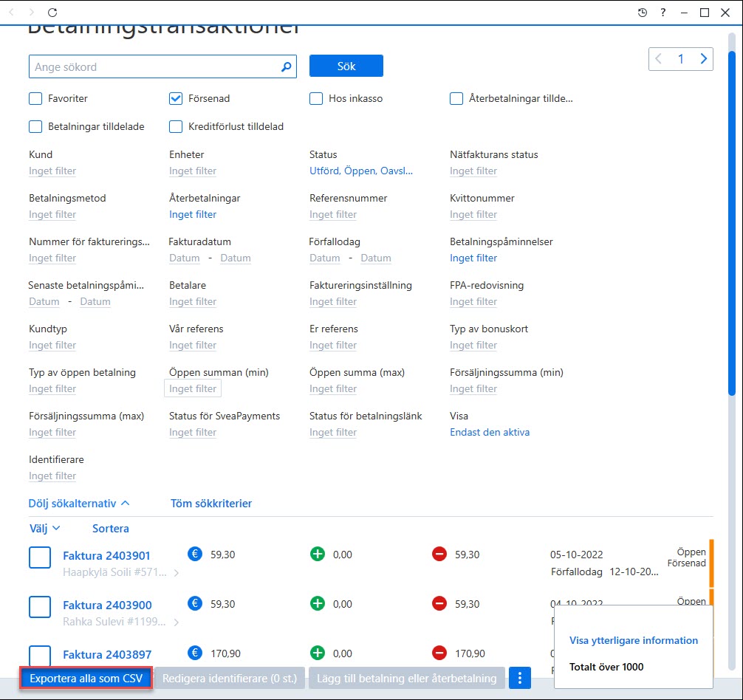The image size is (743, 700).
Task: Open the blue three-dot more options button
Action: [520, 678]
